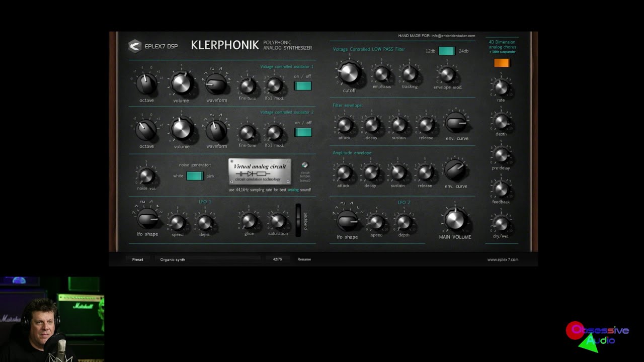Open the www.eplex7.com link
This screenshot has width=644, height=362.
(503, 260)
